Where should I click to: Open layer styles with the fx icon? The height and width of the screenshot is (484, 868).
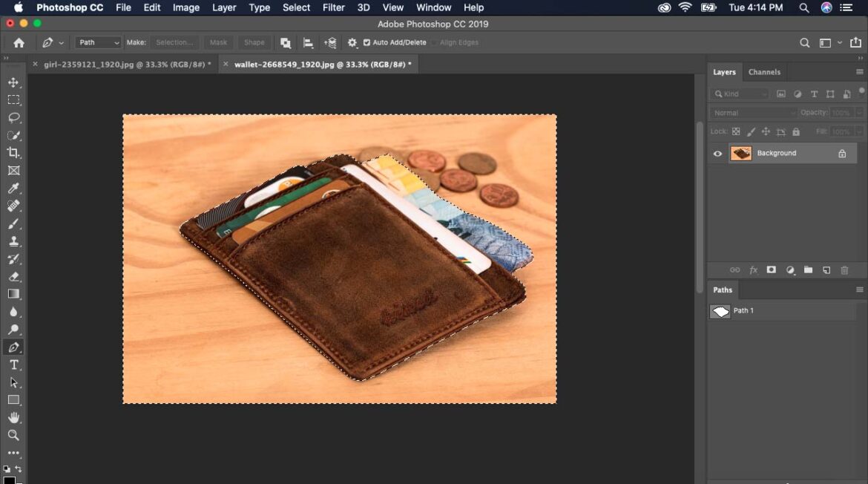click(x=753, y=269)
